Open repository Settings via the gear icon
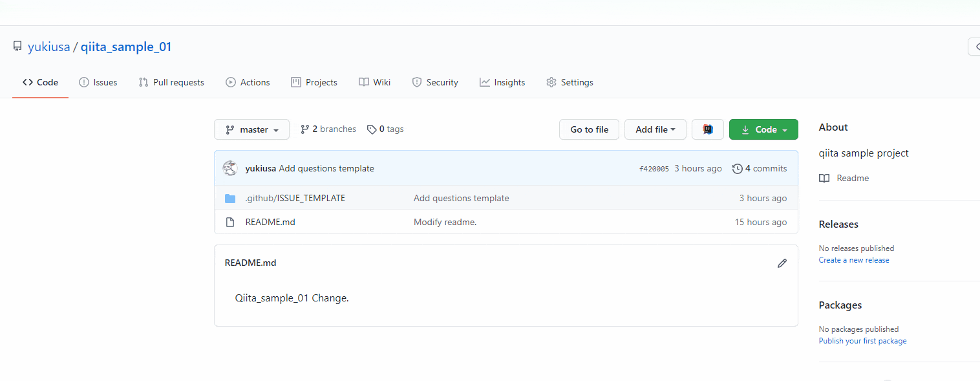Viewport: 980px width, 381px height. [x=551, y=82]
